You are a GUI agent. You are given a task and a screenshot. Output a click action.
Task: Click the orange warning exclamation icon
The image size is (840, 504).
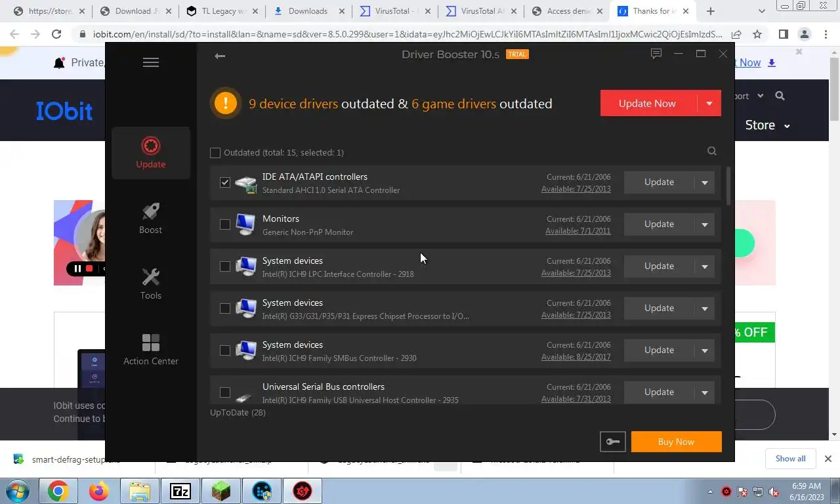coord(225,103)
